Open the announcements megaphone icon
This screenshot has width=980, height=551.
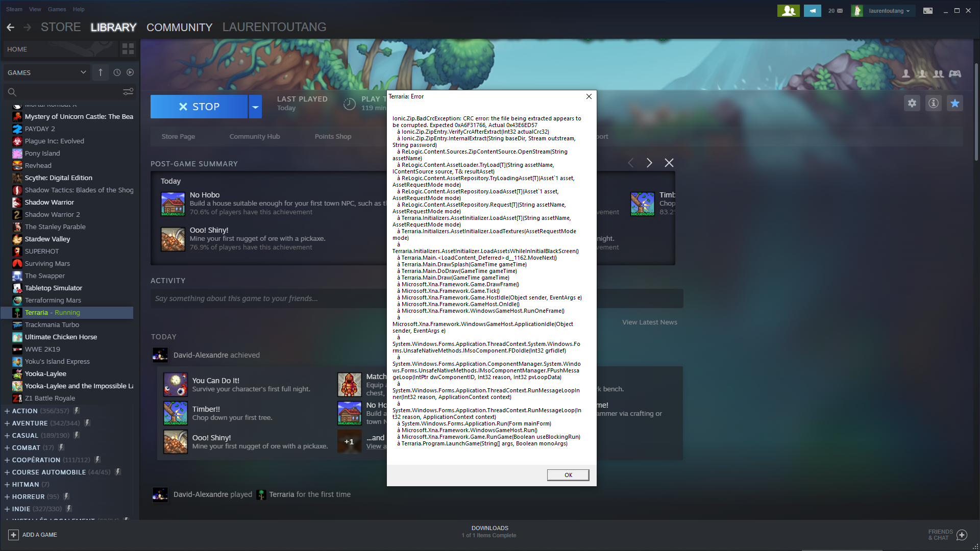pos(812,11)
